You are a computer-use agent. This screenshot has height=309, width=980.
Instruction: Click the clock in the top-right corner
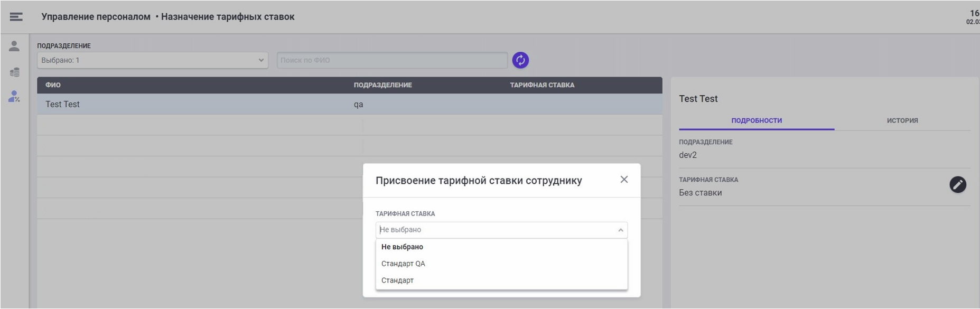973,17
